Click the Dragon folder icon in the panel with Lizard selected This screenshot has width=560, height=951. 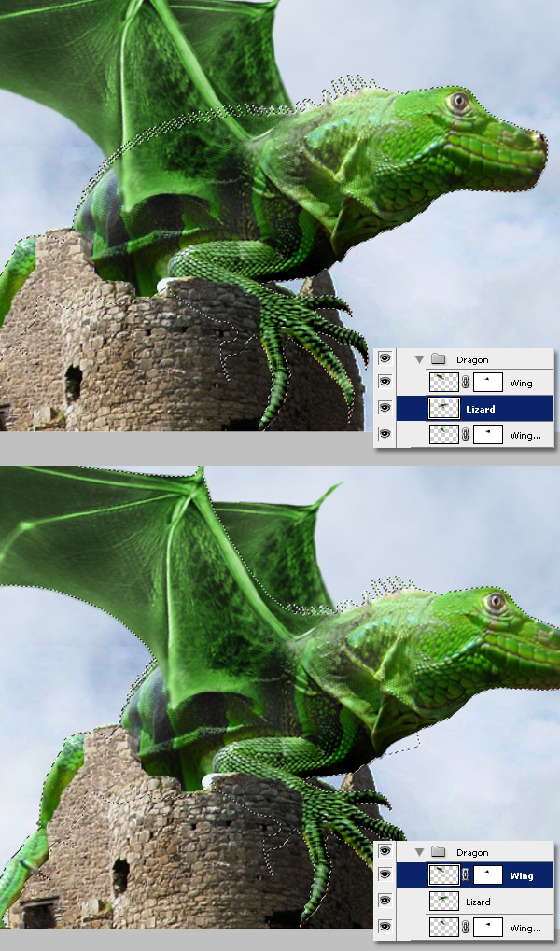point(438,359)
